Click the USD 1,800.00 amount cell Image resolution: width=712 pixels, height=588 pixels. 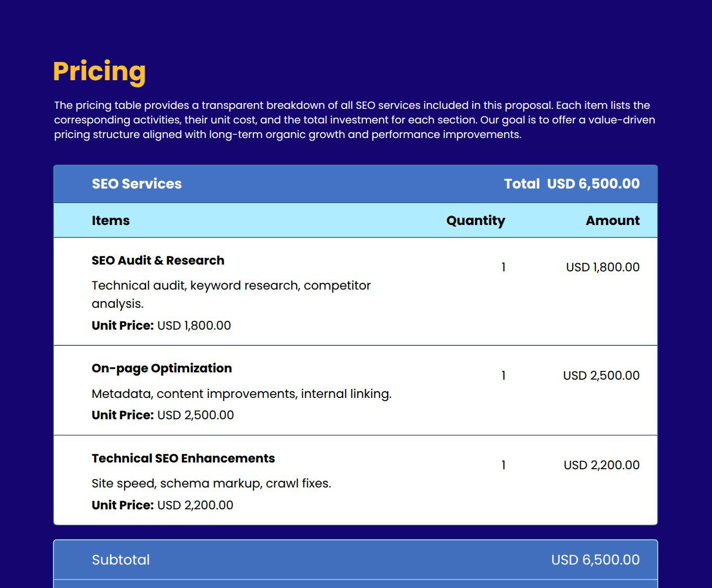pos(603,267)
